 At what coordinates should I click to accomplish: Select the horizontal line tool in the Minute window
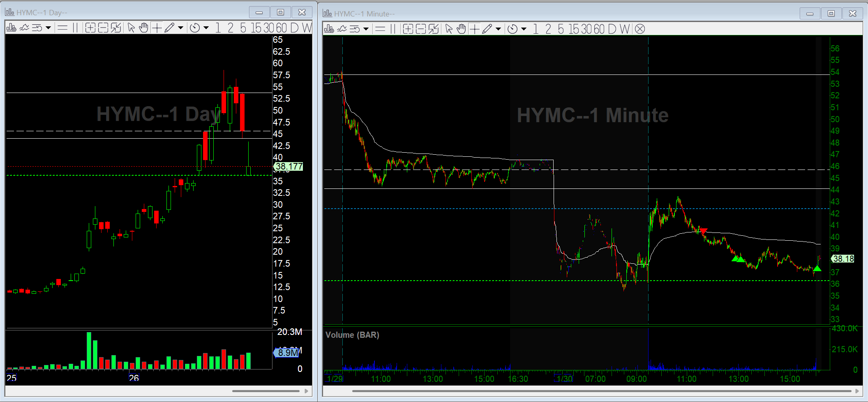(380, 29)
